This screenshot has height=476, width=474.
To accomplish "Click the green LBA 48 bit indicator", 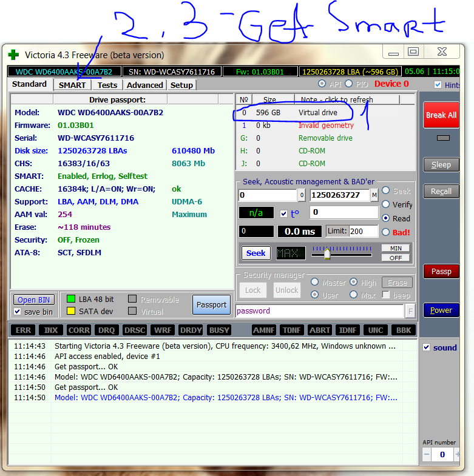I will [x=71, y=299].
